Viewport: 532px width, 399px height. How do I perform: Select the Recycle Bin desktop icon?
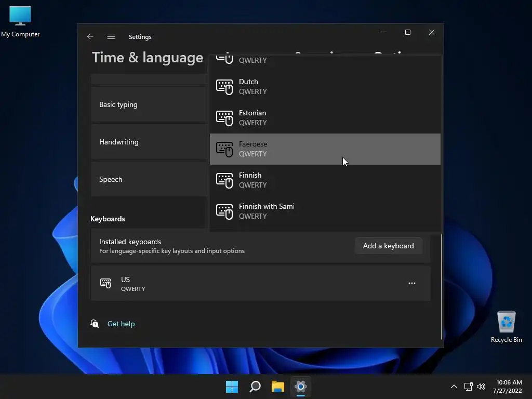(x=506, y=327)
